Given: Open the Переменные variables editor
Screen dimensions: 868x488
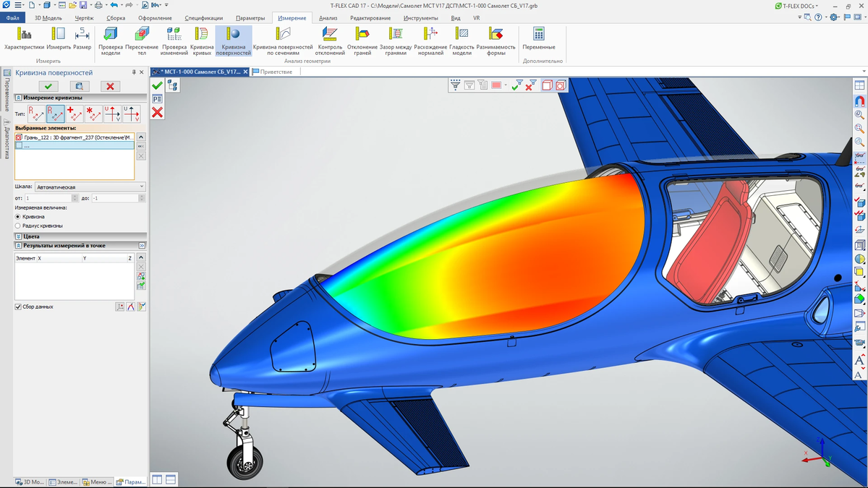Looking at the screenshot, I should [539, 39].
